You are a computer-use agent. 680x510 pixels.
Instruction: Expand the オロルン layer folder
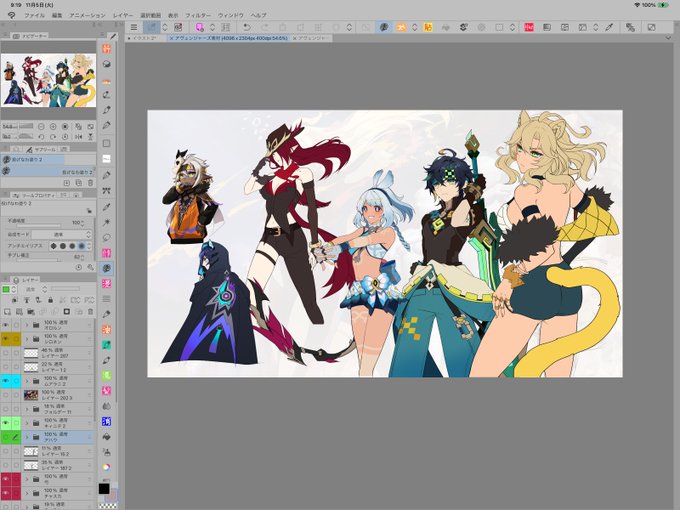pyautogui.click(x=27, y=325)
